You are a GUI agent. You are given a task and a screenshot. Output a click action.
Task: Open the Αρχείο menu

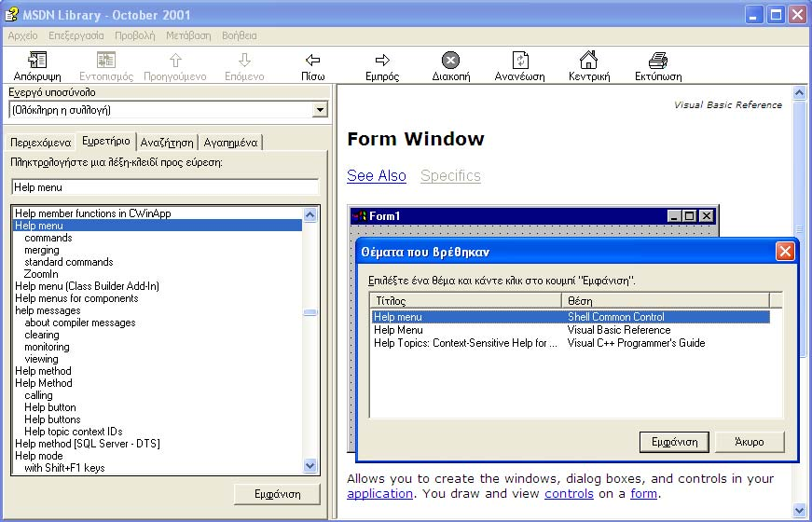coord(22,35)
